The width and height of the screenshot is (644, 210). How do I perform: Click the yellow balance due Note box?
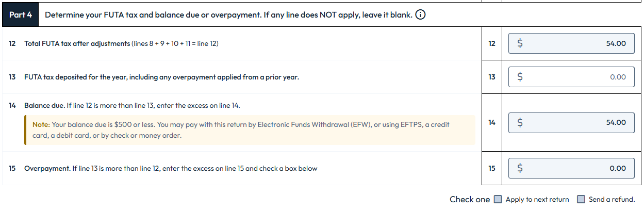coord(250,130)
